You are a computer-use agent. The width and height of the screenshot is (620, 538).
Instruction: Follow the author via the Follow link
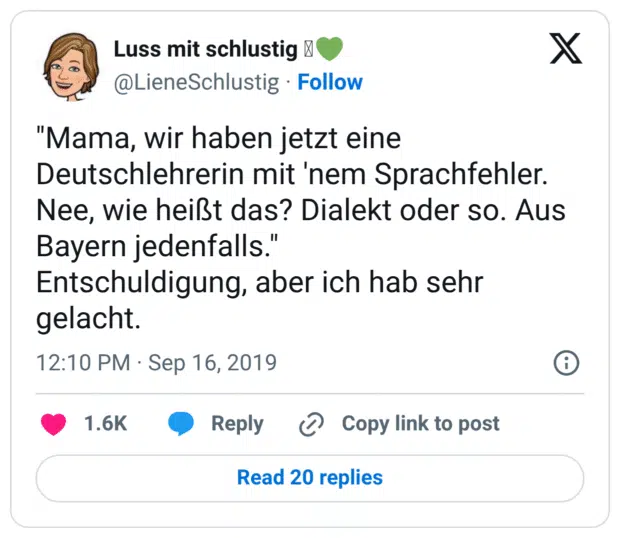[x=330, y=82]
